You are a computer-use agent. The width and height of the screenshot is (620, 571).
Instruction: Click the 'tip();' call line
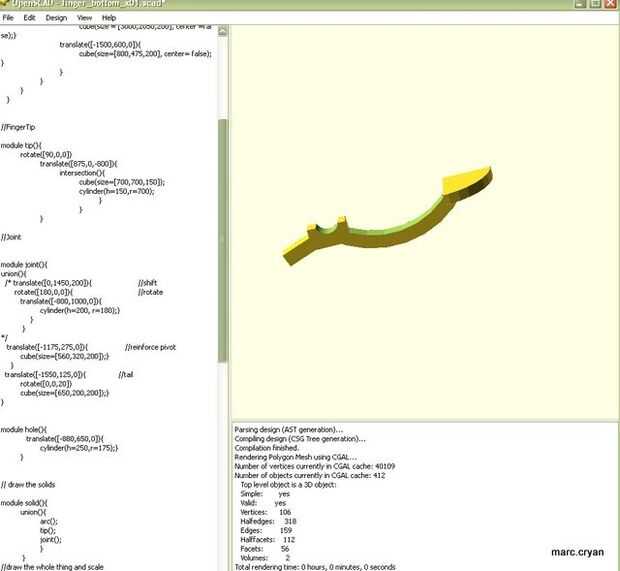click(x=48, y=531)
